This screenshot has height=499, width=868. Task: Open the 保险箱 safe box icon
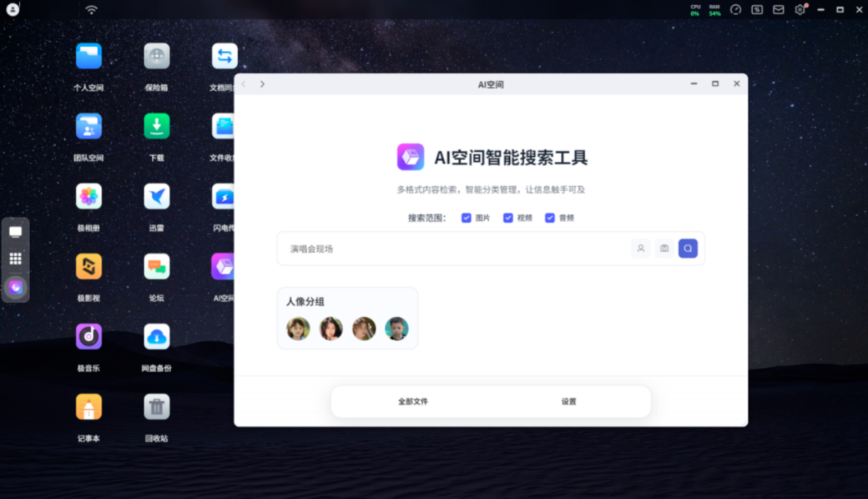pyautogui.click(x=157, y=57)
